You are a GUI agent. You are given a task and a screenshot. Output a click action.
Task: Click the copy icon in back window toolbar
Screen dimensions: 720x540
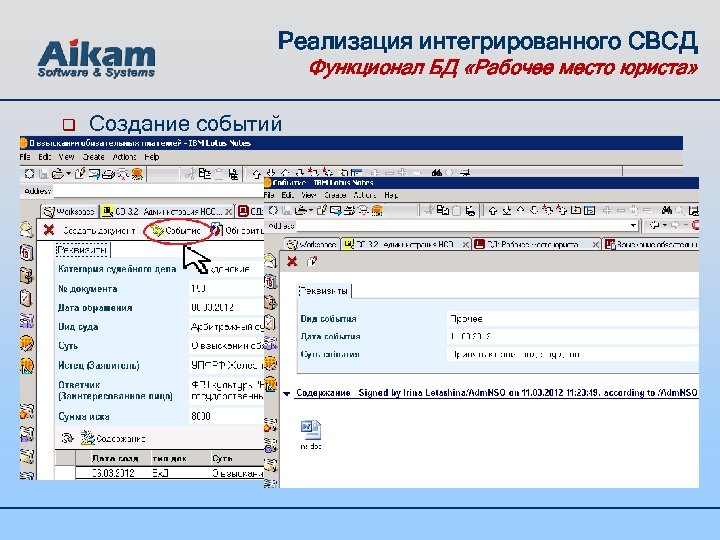pyautogui.click(x=205, y=174)
